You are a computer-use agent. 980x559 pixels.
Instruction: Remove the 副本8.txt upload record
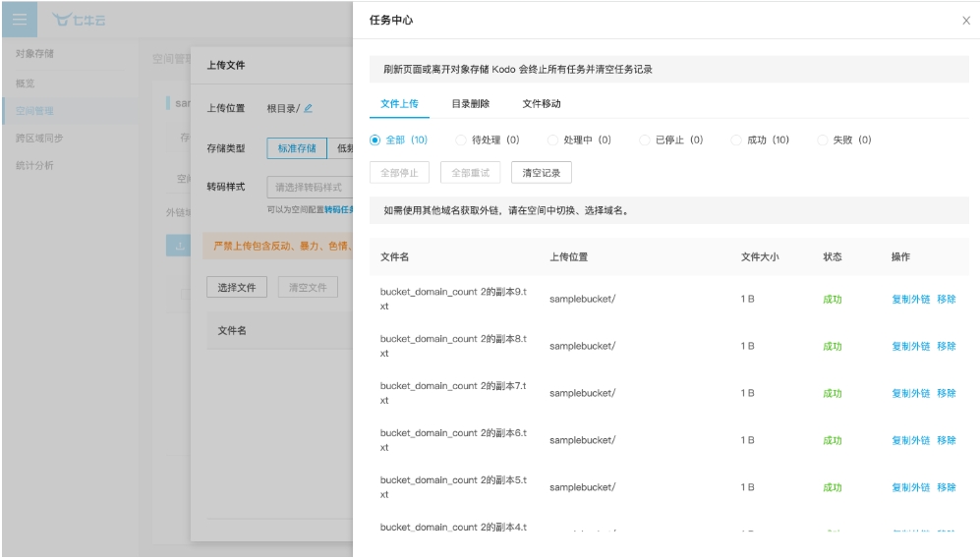(x=947, y=346)
